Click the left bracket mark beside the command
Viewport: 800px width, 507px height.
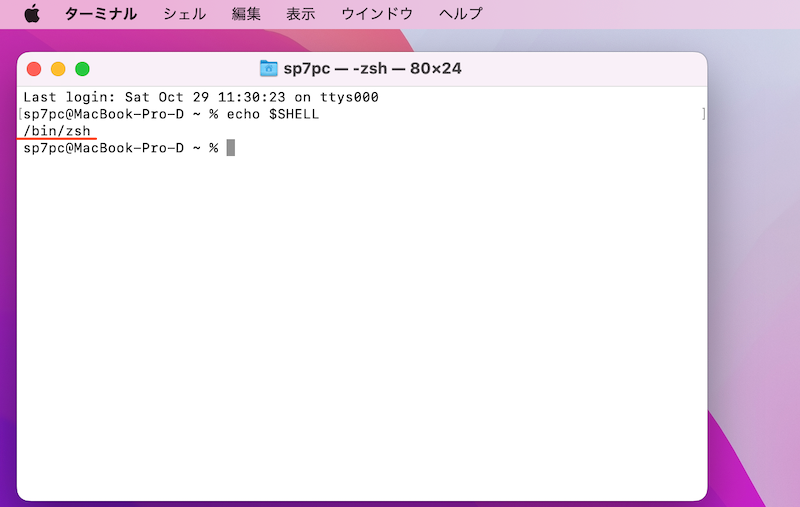[20, 115]
